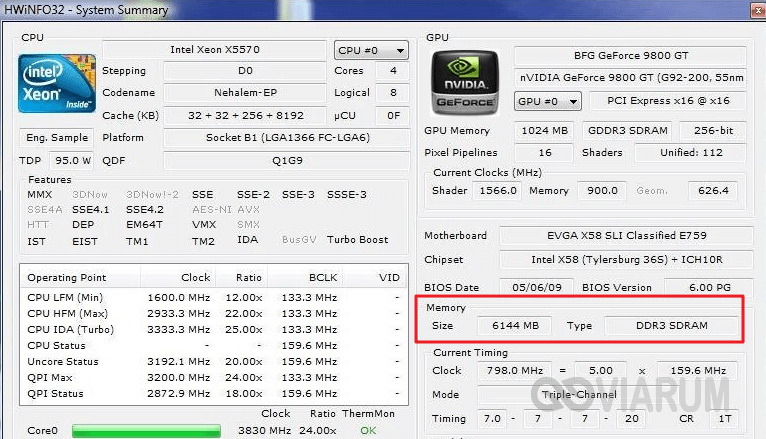Click the BFG GeForce 9800 GT field

pyautogui.click(x=630, y=56)
